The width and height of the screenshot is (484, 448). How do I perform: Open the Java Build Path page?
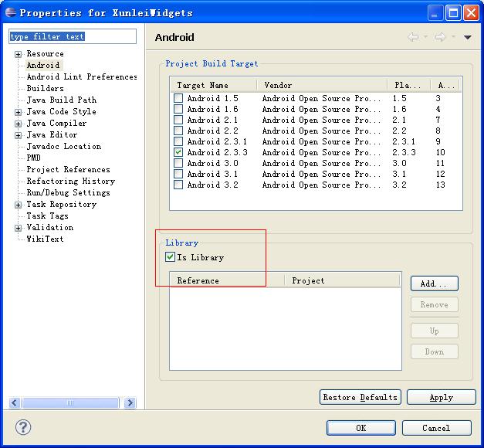[62, 100]
